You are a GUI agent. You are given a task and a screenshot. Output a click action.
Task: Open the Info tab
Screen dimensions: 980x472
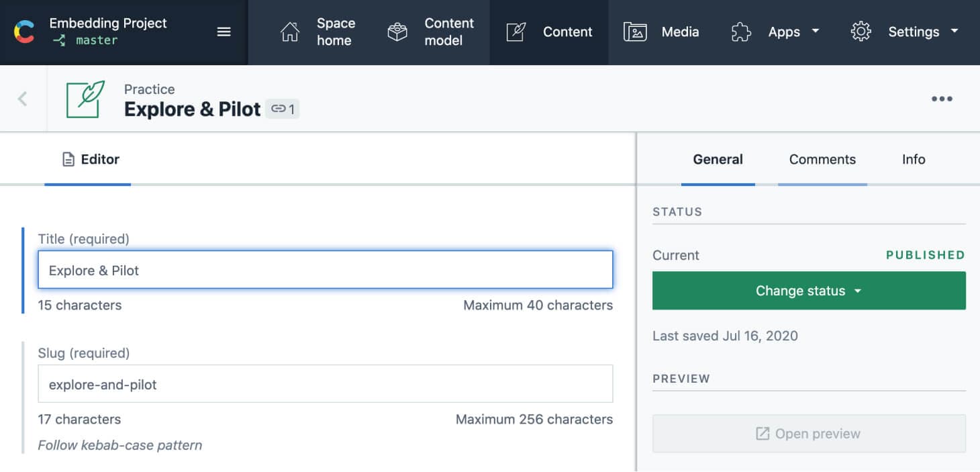point(913,159)
